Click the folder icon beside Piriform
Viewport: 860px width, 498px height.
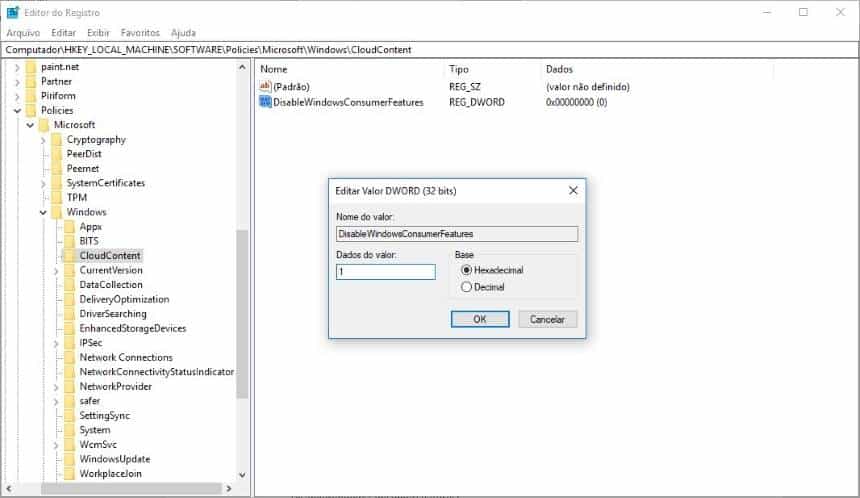click(31, 96)
